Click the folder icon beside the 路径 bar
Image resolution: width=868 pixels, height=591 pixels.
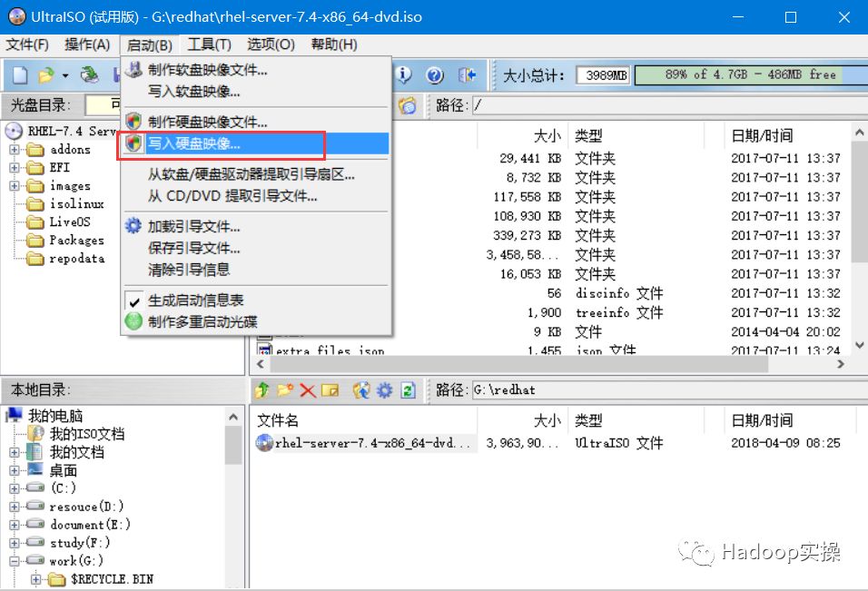[x=407, y=105]
